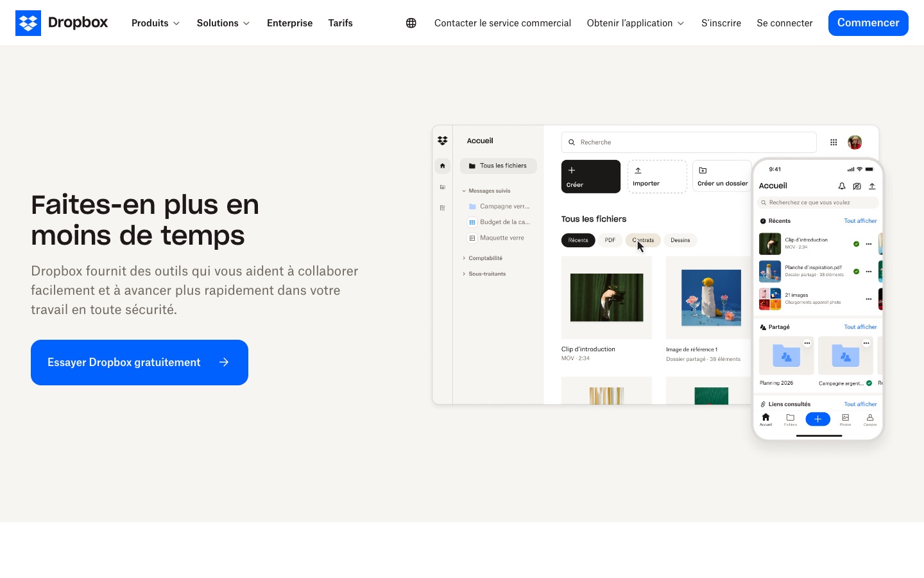Open the Obtenir l'application dropdown
The width and height of the screenshot is (924, 578).
(636, 23)
